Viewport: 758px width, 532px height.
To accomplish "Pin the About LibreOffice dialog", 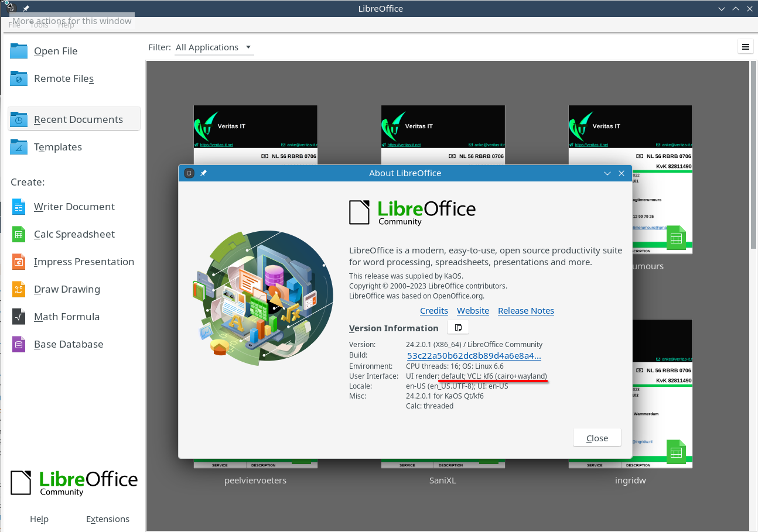I will coord(203,173).
